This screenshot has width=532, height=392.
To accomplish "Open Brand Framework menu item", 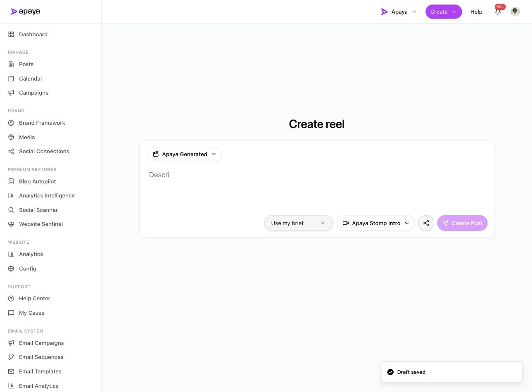I will (42, 123).
